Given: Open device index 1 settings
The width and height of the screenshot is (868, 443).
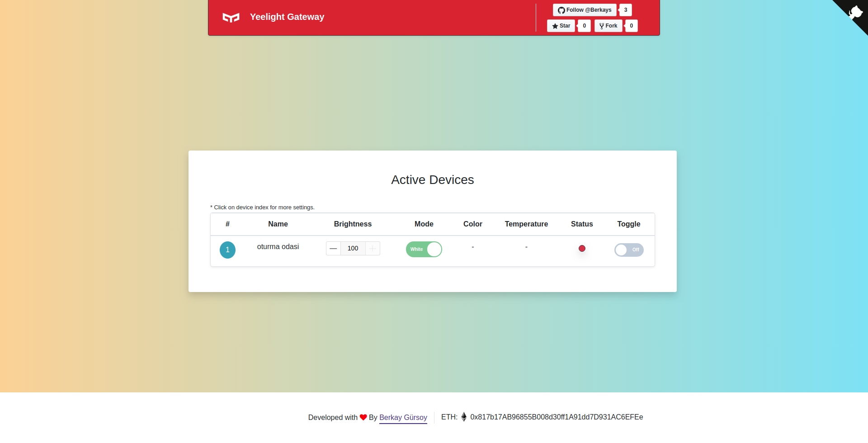Looking at the screenshot, I should click(x=227, y=250).
